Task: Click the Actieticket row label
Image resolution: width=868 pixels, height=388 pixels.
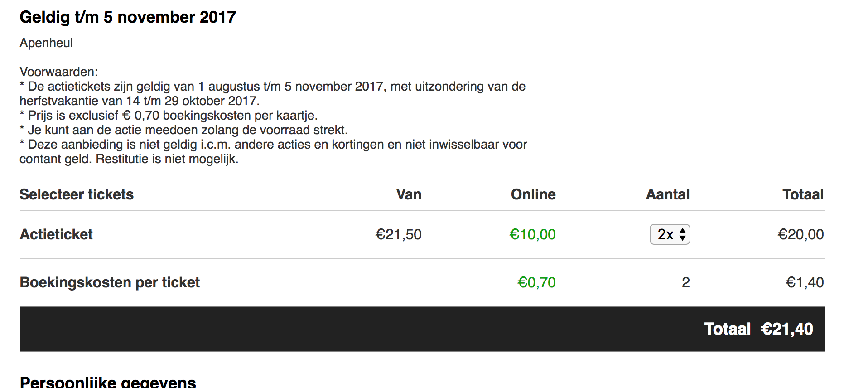Action: pos(56,234)
